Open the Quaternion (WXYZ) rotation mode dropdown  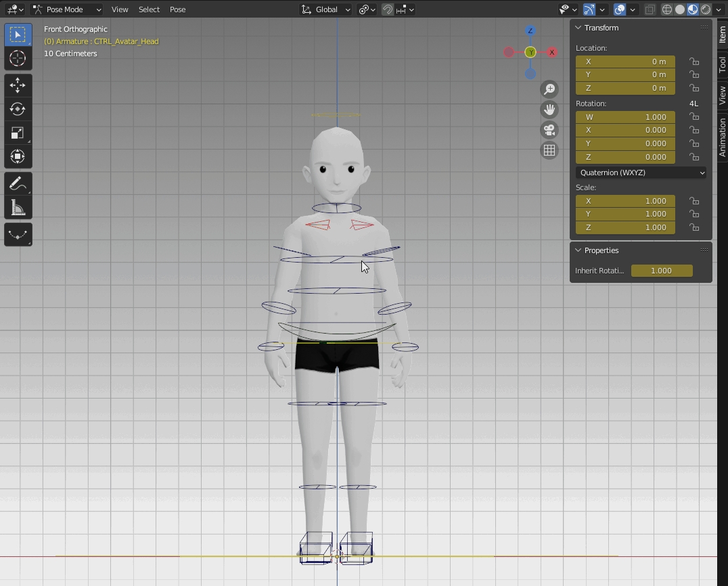pyautogui.click(x=641, y=173)
